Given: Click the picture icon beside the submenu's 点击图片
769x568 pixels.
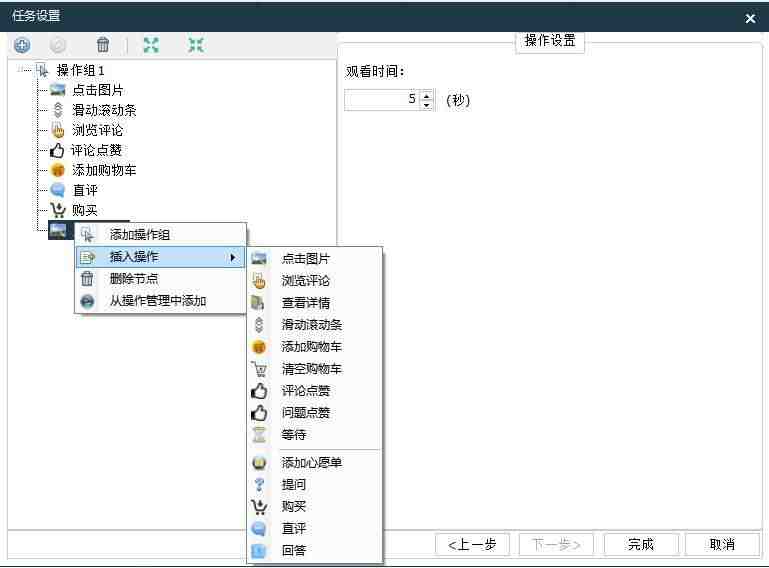Looking at the screenshot, I should tap(259, 258).
